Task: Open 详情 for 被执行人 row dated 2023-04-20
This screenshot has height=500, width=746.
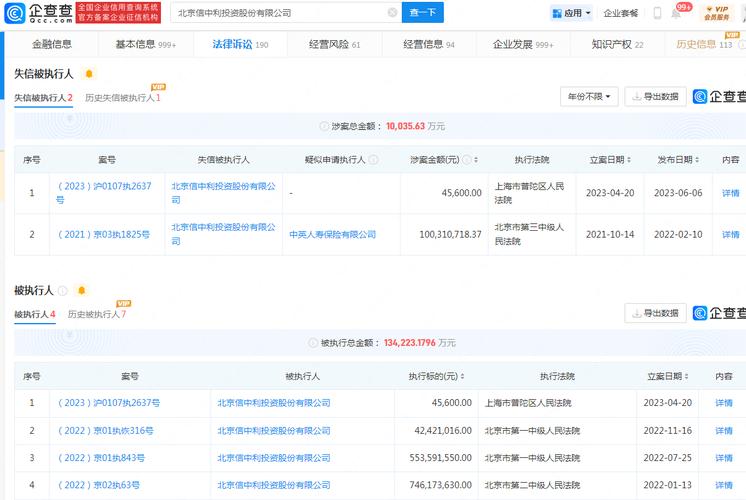Action: click(724, 403)
